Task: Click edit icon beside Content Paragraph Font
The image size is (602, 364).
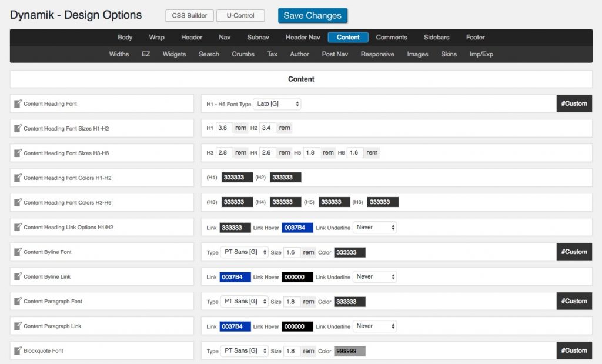Action: pyautogui.click(x=18, y=301)
